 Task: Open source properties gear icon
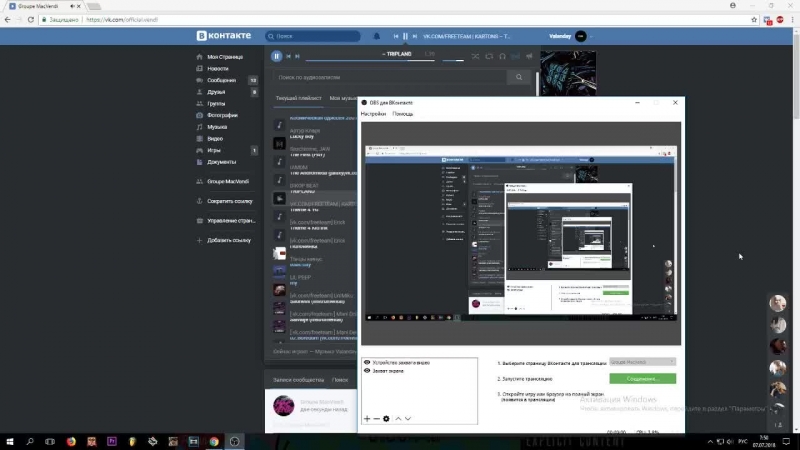386,418
